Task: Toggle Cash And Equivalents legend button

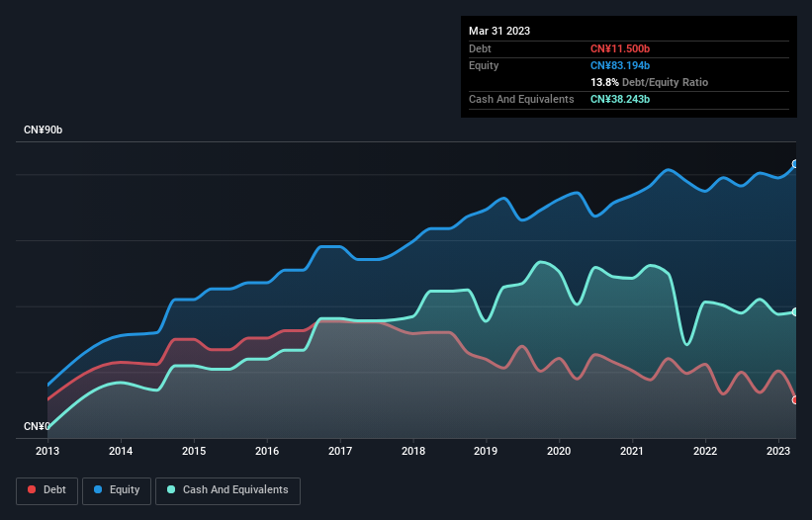Action: point(227,490)
